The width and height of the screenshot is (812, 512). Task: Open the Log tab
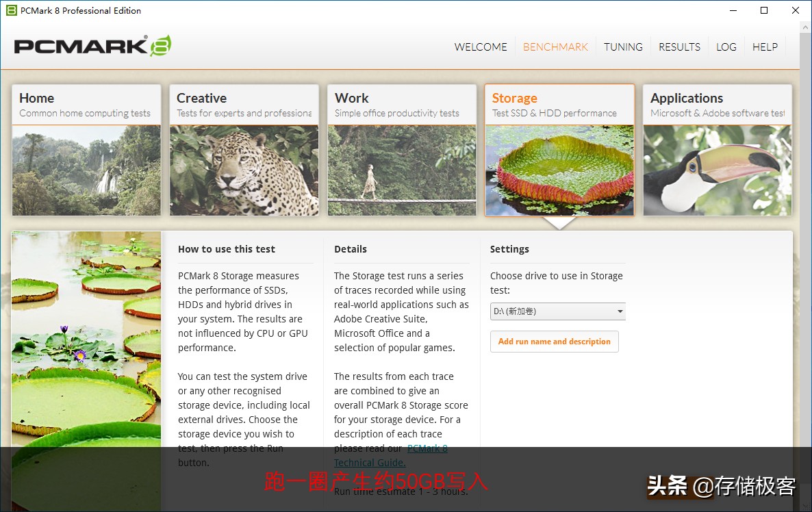point(726,47)
